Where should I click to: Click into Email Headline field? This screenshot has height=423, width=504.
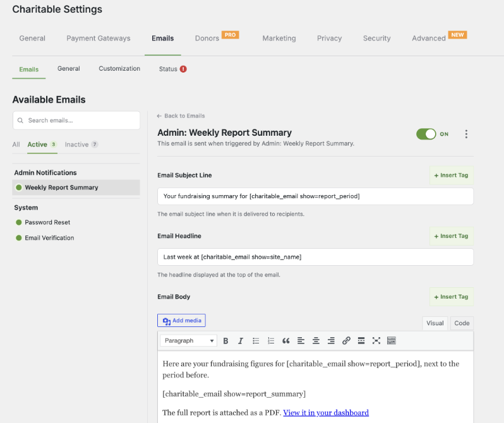tap(315, 257)
